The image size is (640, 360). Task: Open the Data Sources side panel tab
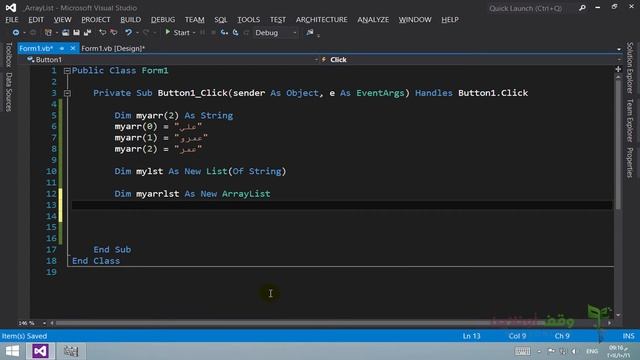(x=9, y=92)
